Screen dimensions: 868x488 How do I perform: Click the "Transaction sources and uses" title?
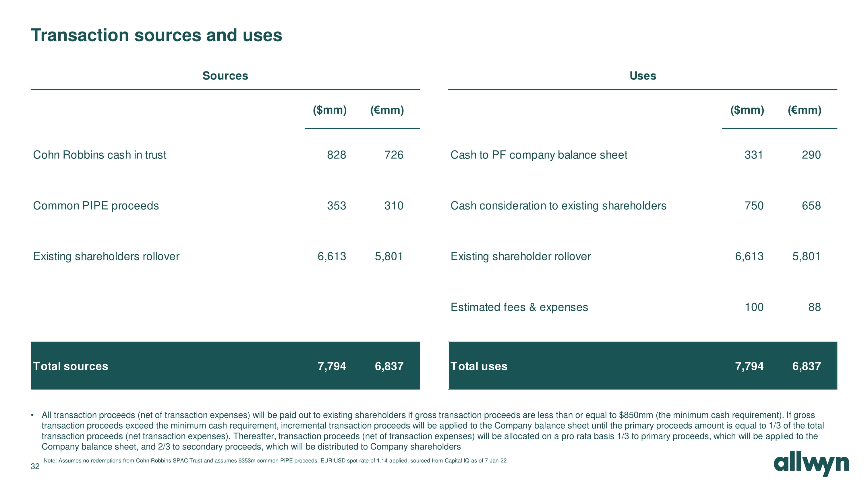(x=156, y=35)
